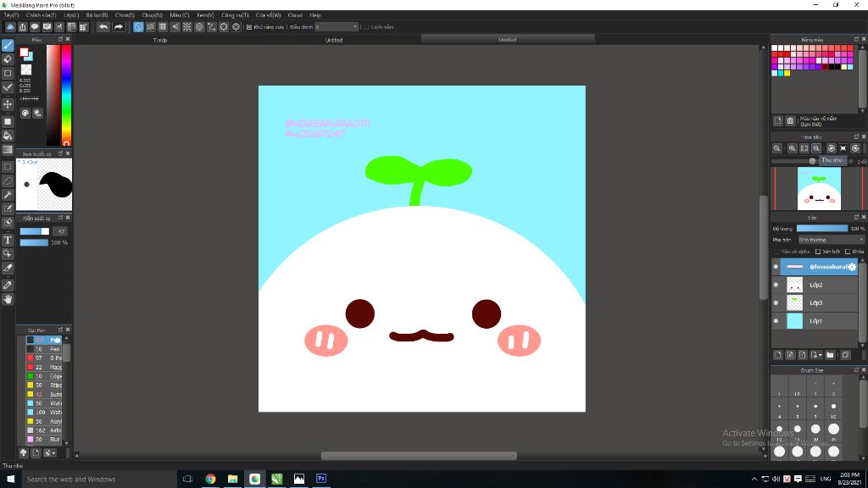Select the Magic Wand tool
Screen dimensions: 868x488
pyautogui.click(x=8, y=195)
